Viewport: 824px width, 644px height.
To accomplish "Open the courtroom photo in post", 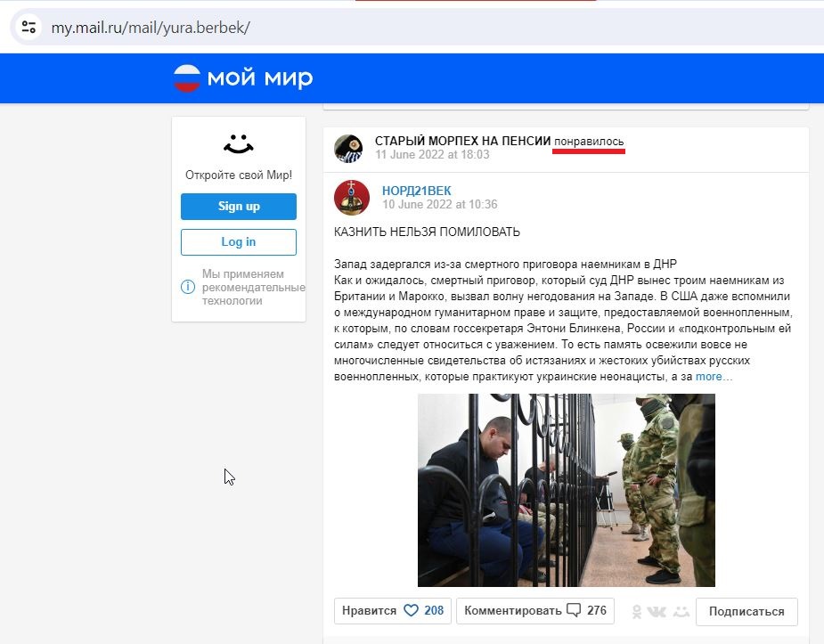I will pos(567,490).
